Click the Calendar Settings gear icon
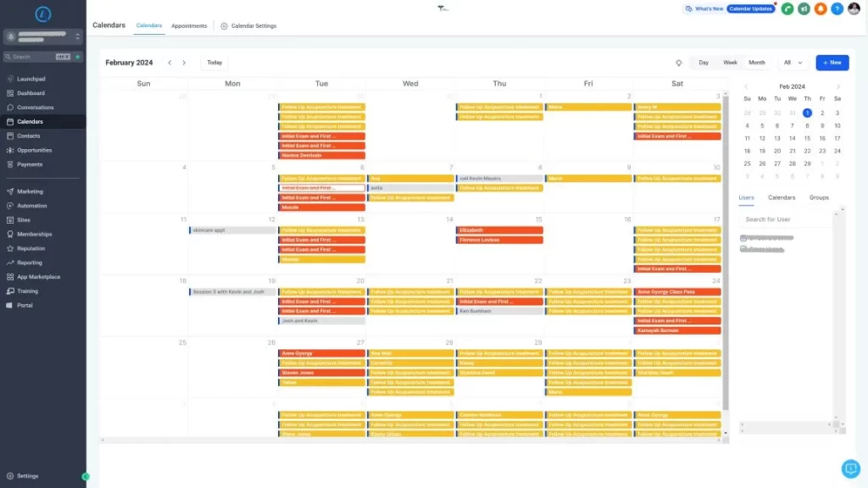The width and height of the screenshot is (868, 488). (x=224, y=26)
